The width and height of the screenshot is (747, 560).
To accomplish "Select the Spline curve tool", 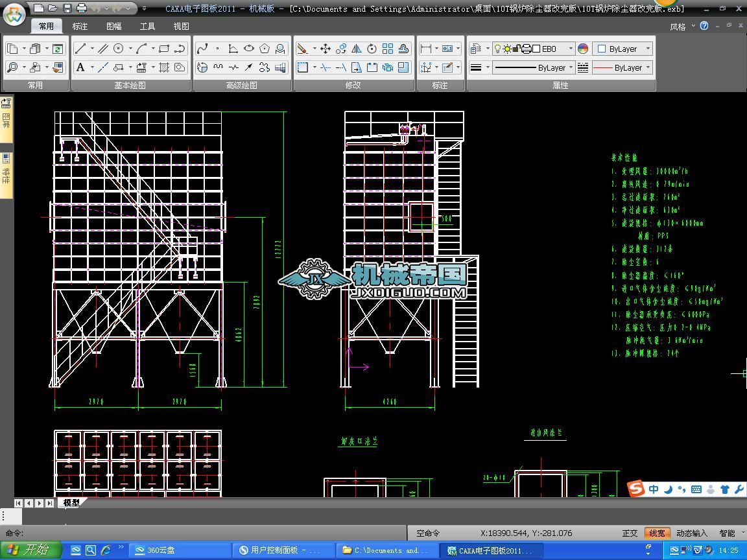I will 202,49.
